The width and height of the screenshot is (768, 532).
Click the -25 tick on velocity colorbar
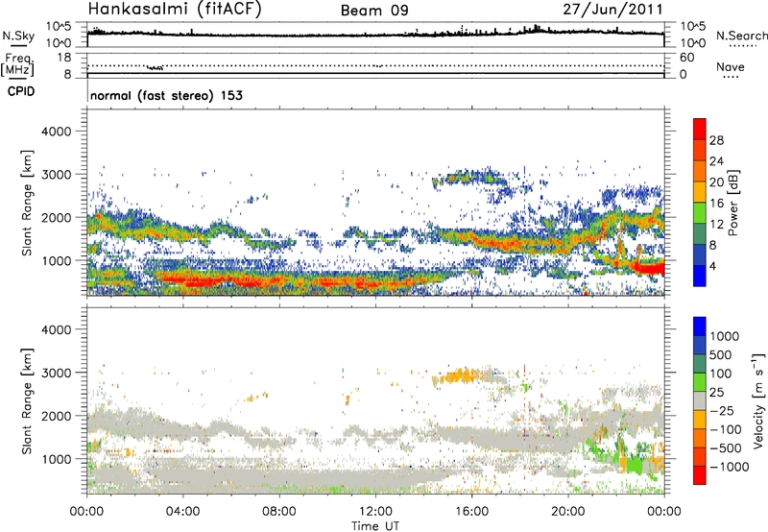click(x=722, y=411)
